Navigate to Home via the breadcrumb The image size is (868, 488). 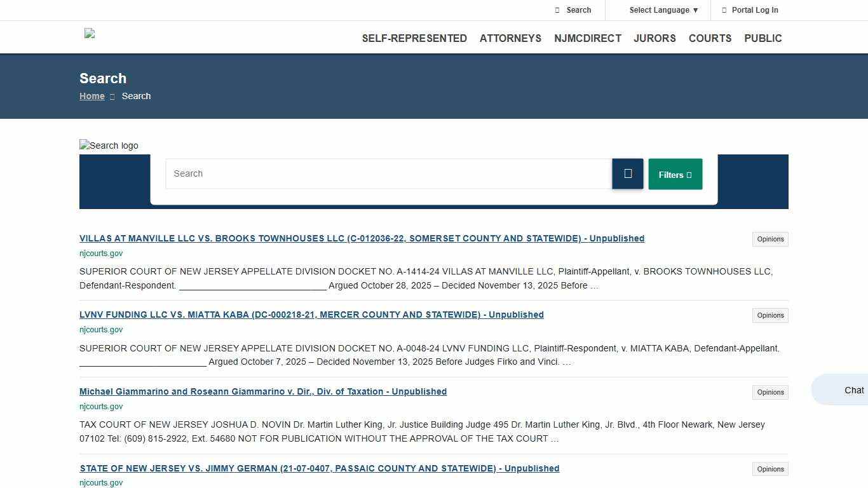point(92,96)
